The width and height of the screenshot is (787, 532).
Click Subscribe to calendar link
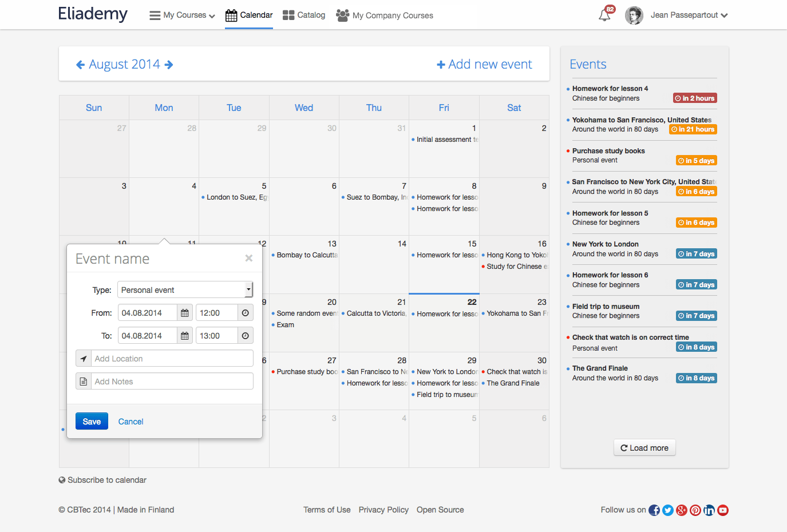[106, 480]
